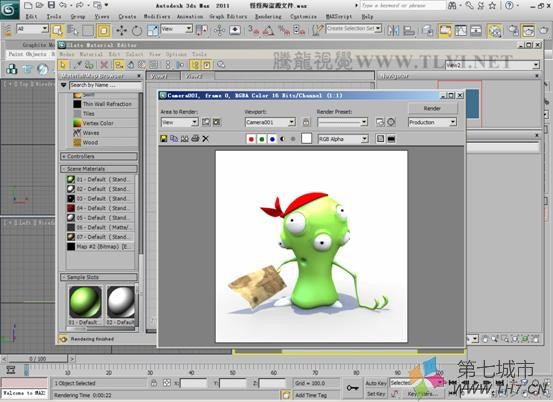
Task: Switch to View1 tab in Slate Material Editor
Action: point(163,76)
